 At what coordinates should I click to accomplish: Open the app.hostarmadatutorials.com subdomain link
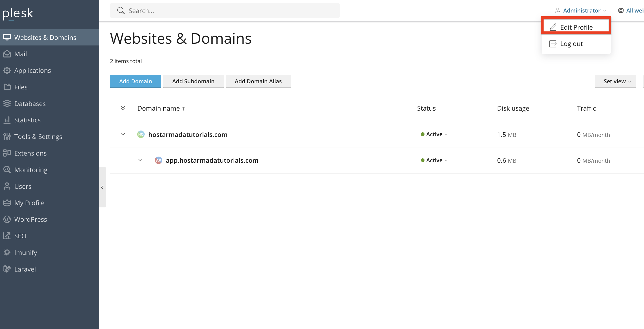click(212, 160)
